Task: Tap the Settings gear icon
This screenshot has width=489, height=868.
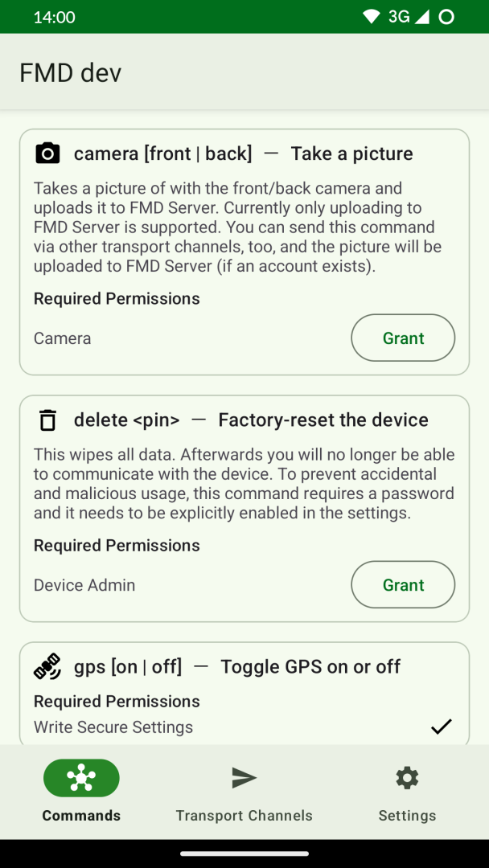Action: pyautogui.click(x=407, y=777)
